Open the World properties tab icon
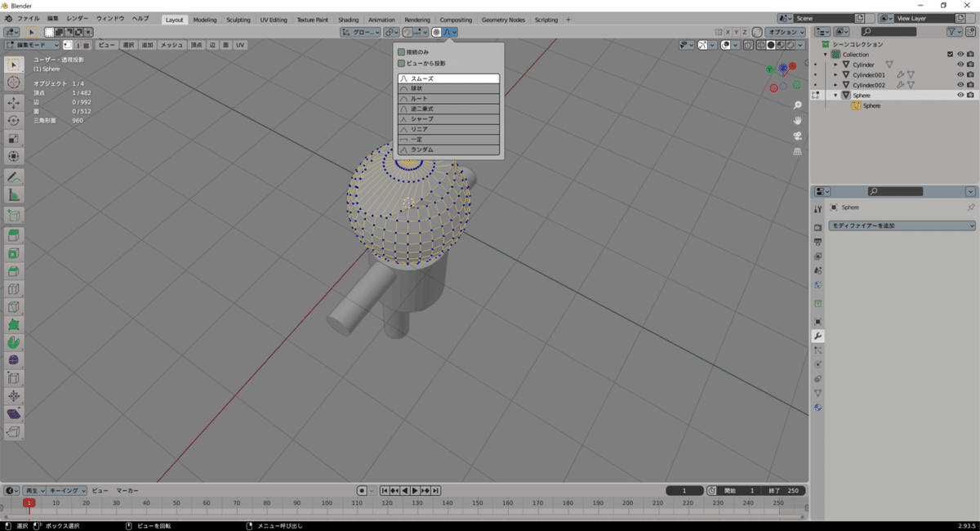 [x=817, y=285]
